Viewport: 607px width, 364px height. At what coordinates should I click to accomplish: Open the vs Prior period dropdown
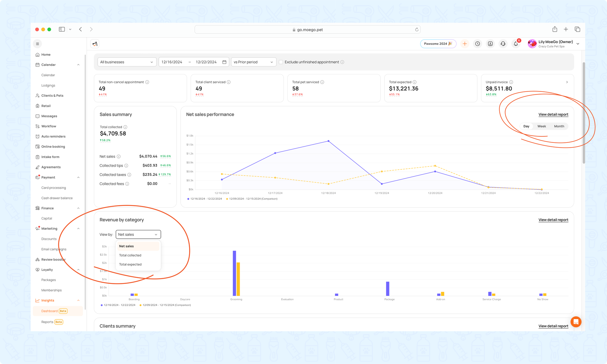coord(253,62)
